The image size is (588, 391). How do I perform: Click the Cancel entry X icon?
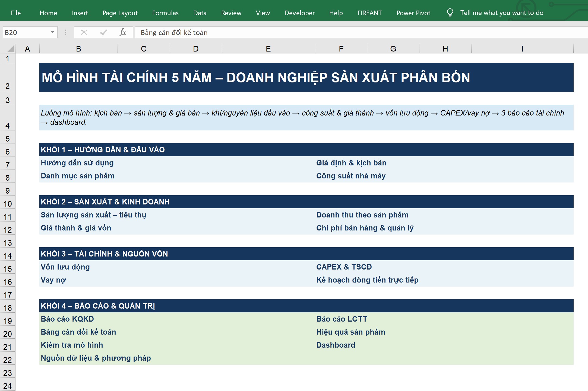point(84,33)
